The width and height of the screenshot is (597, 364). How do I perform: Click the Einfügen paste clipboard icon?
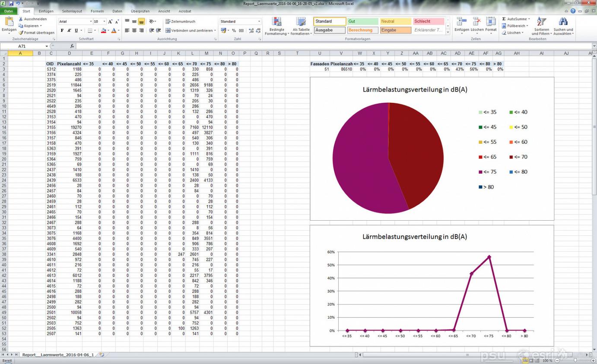[9, 22]
